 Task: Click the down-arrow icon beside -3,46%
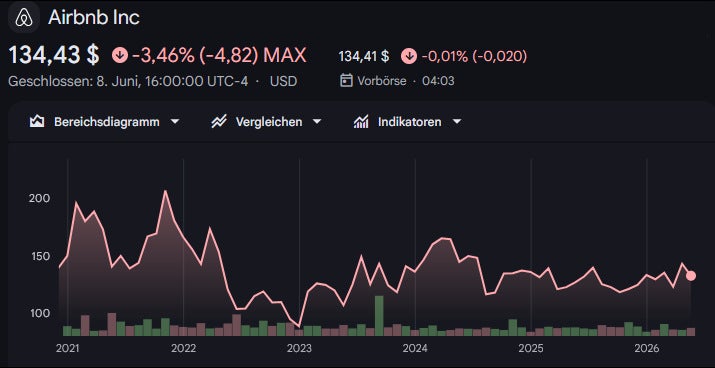click(120, 56)
